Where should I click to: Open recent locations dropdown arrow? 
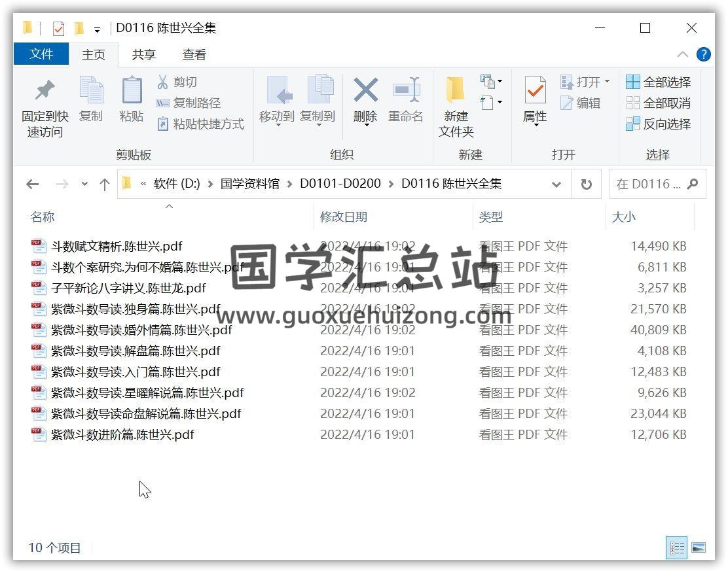(x=84, y=184)
